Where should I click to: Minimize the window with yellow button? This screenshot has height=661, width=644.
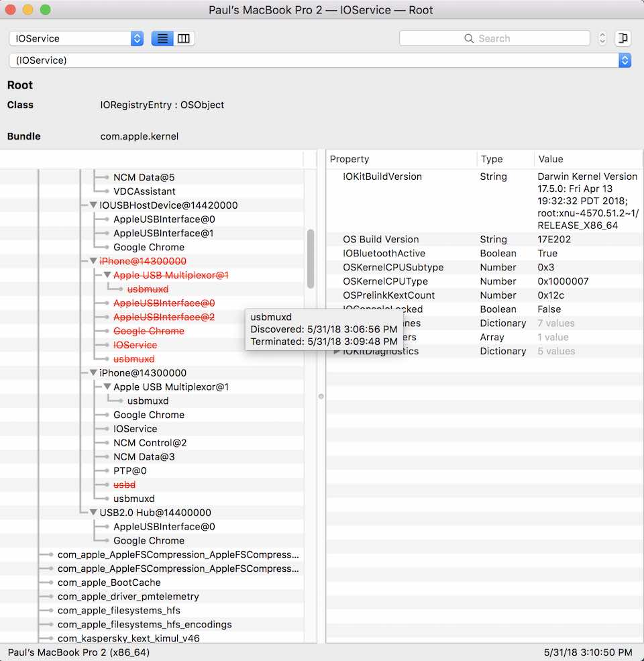(x=28, y=9)
